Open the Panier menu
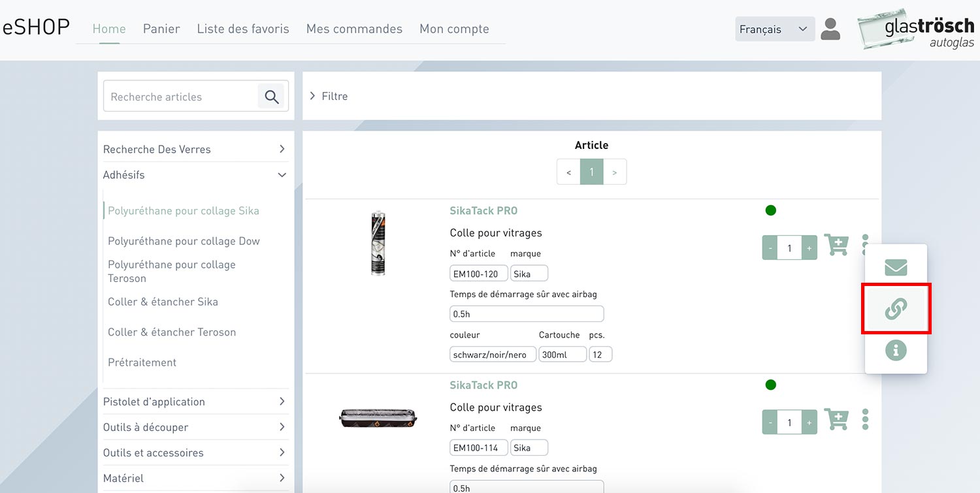 point(161,29)
